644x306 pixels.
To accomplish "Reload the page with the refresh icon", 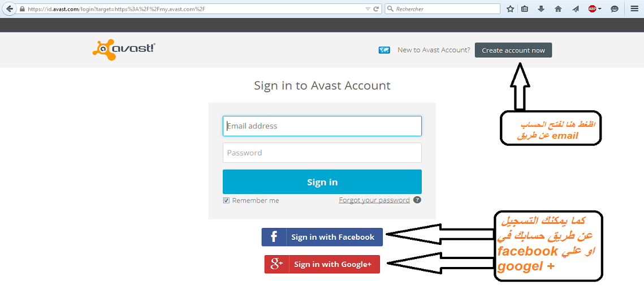I will point(376,8).
